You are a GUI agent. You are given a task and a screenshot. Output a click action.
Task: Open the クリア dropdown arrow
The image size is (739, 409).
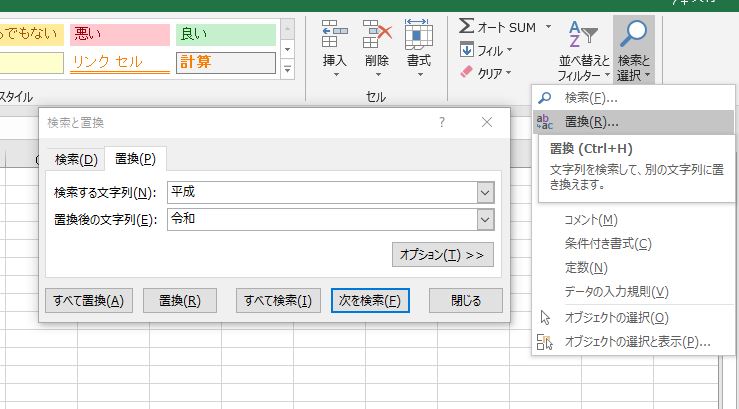point(508,73)
